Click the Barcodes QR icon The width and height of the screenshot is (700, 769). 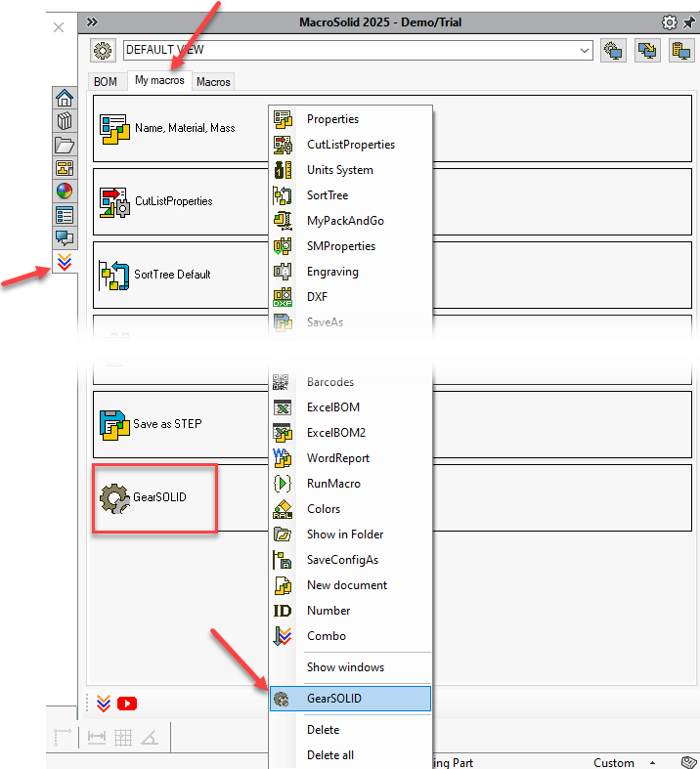tap(281, 382)
